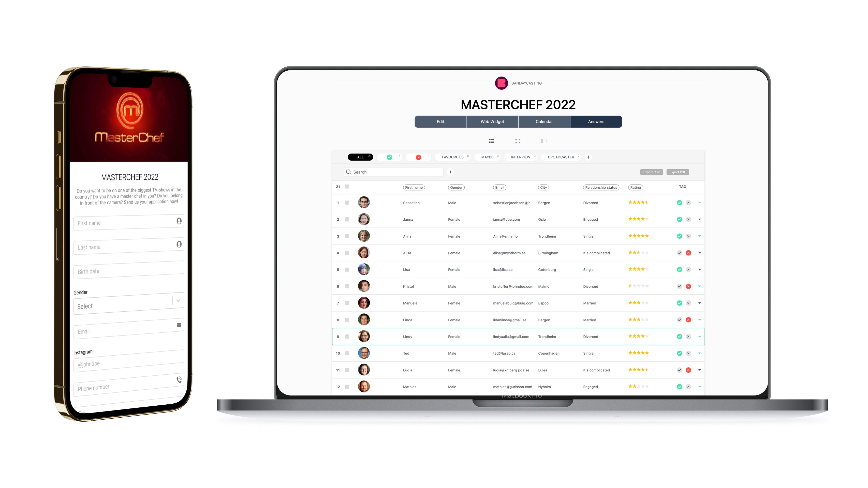868x488 pixels.
Task: Click the Web Widget button
Action: [492, 121]
